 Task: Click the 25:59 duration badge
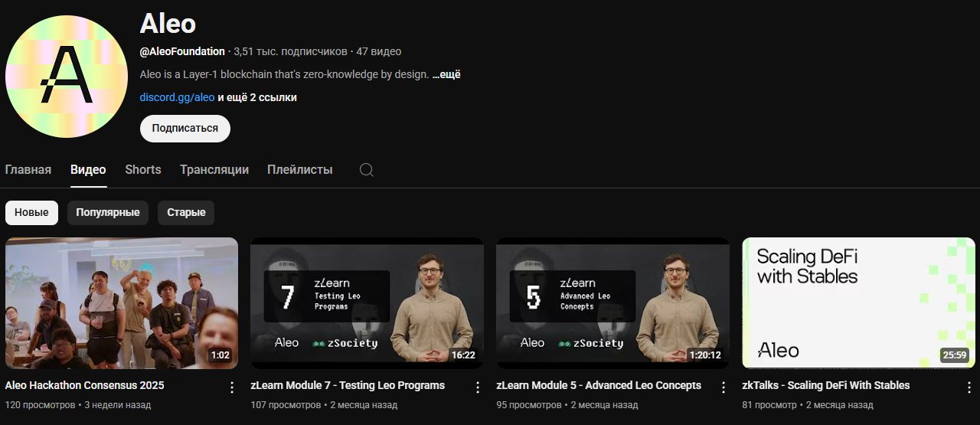coord(955,355)
